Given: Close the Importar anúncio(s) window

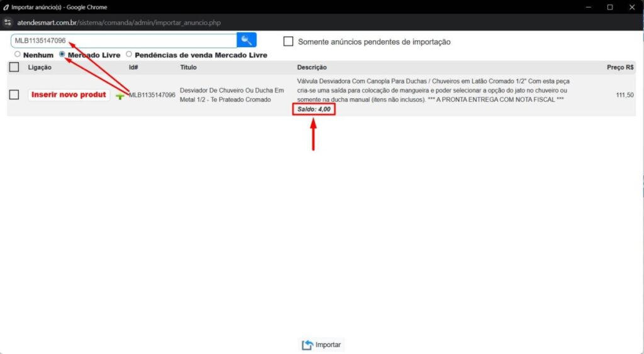Looking at the screenshot, I should point(632,7).
